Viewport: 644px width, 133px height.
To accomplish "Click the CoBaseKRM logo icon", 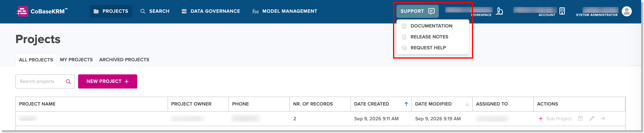I will [x=22, y=11].
